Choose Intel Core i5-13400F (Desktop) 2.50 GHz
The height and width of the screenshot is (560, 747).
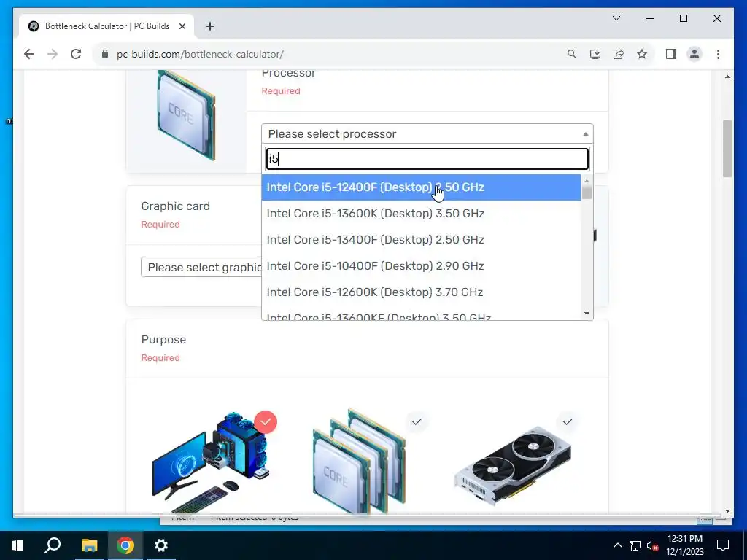[421, 239]
